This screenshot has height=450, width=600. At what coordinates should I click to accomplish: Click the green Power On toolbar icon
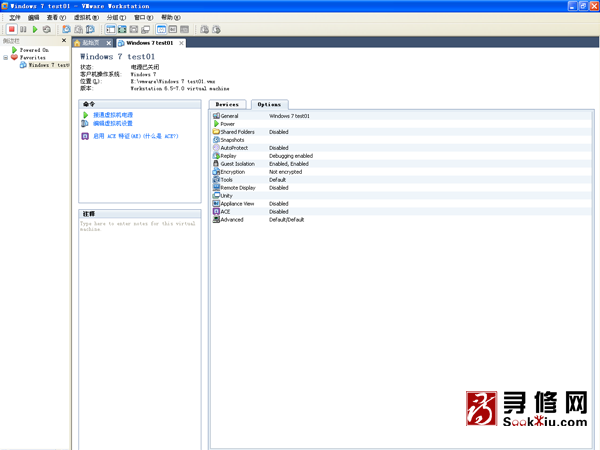(x=35, y=29)
